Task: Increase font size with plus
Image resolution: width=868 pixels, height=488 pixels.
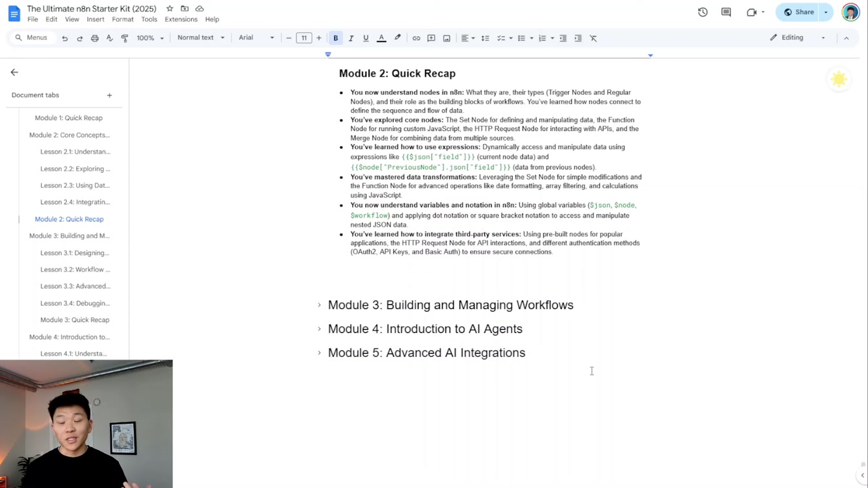Action: coord(319,38)
